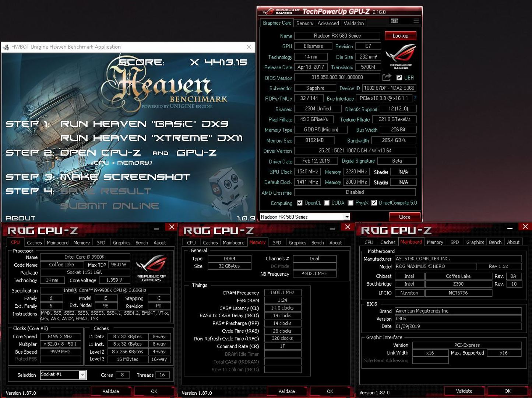Switch to the GPU-Z Validation tab

(353, 23)
